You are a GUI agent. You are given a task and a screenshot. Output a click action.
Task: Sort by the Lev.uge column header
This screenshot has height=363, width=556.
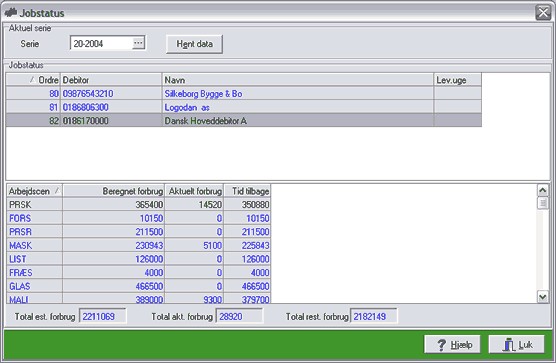click(457, 80)
